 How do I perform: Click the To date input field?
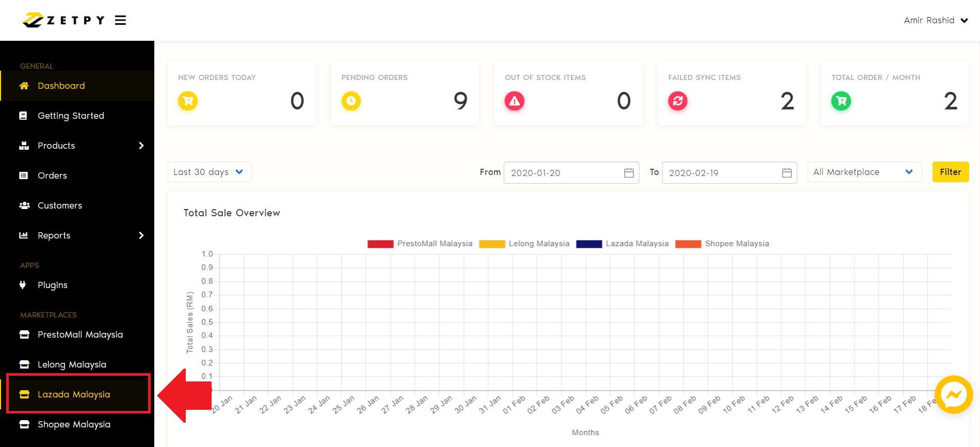coord(729,173)
